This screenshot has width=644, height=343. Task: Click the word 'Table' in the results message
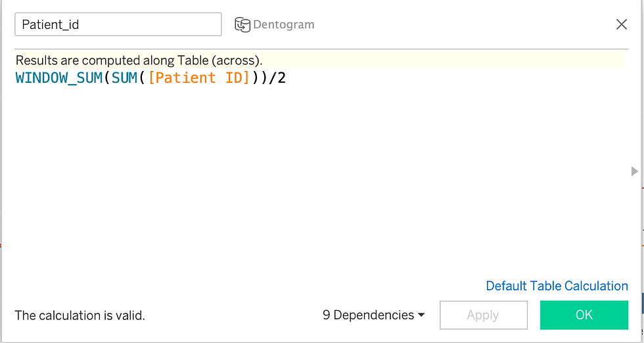(193, 60)
